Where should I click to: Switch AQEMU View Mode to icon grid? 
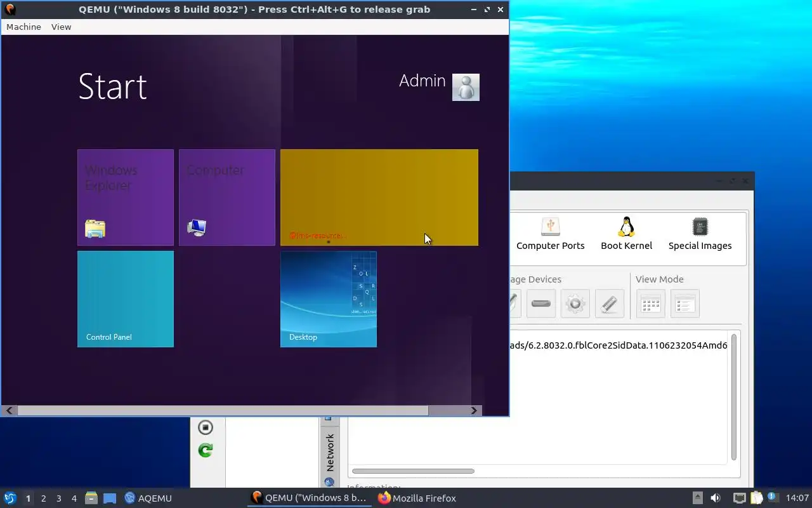[x=651, y=304]
